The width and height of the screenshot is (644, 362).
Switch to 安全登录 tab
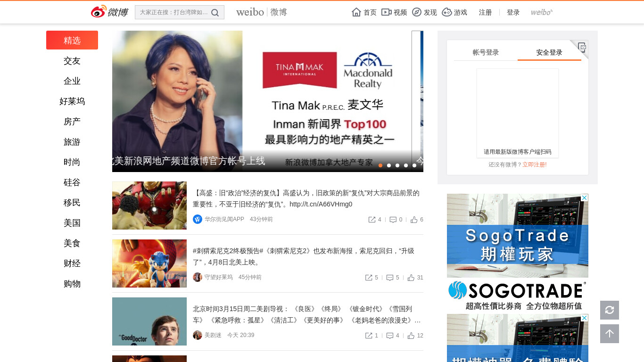click(549, 52)
